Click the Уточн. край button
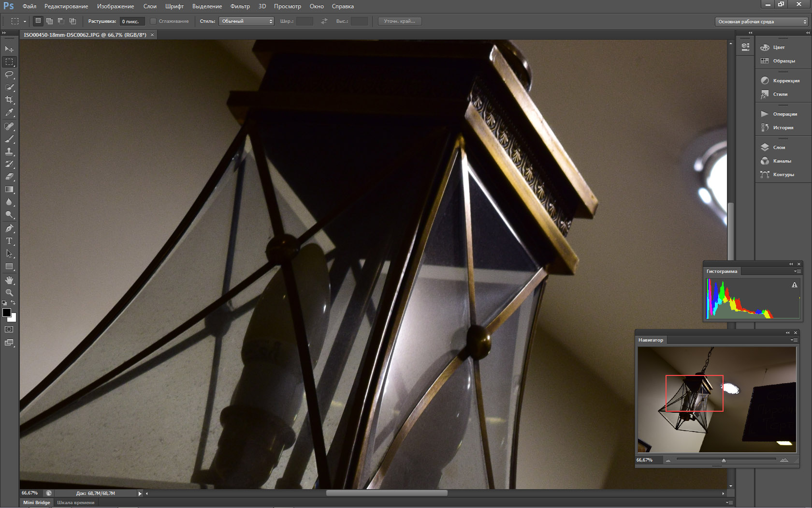The image size is (812, 508). [400, 21]
